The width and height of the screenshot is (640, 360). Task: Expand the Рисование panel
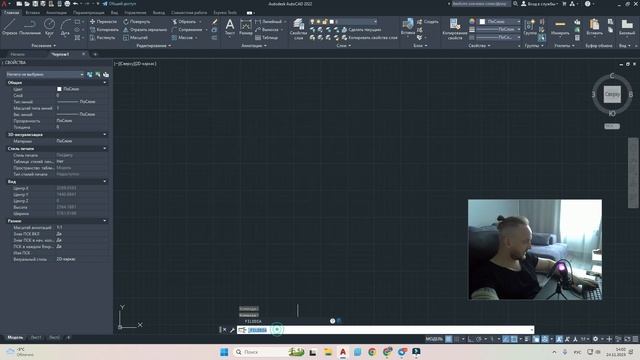[44, 46]
